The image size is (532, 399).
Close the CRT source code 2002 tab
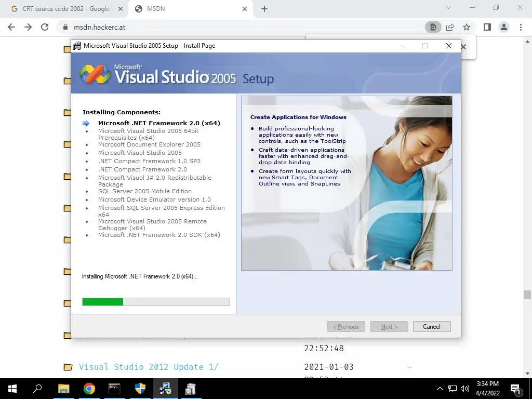coord(121,9)
